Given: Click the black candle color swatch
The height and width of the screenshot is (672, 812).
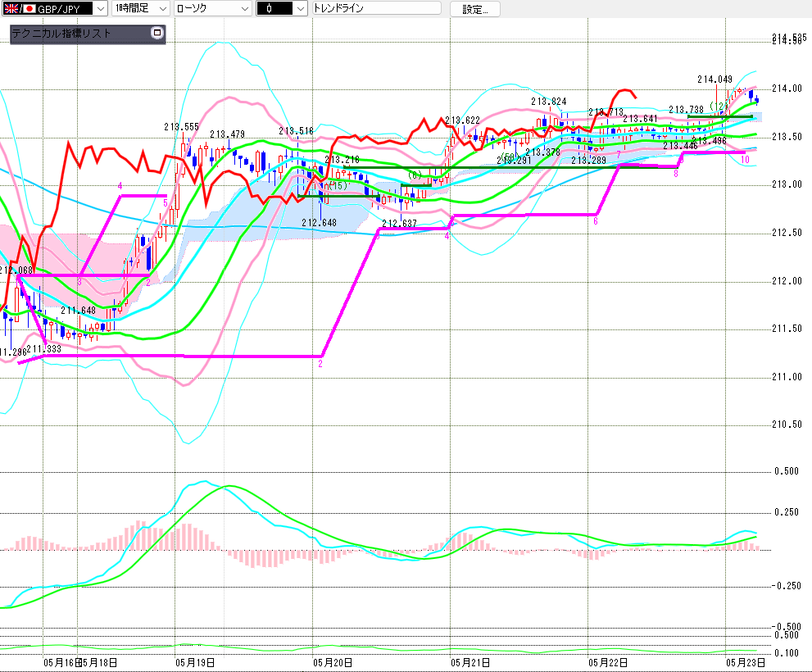Looking at the screenshot, I should point(275,9).
